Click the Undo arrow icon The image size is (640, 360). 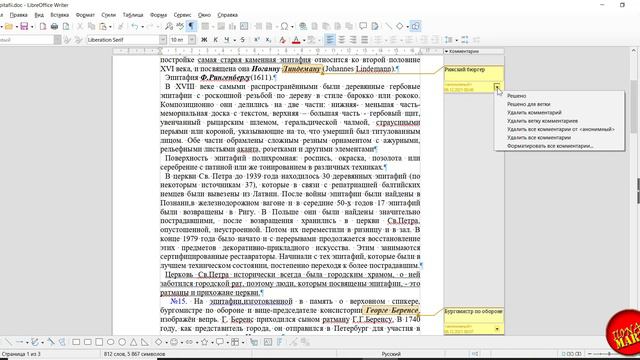click(x=135, y=27)
